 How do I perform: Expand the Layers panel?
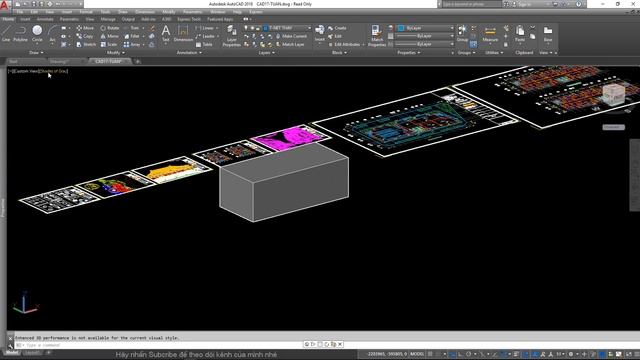point(266,53)
